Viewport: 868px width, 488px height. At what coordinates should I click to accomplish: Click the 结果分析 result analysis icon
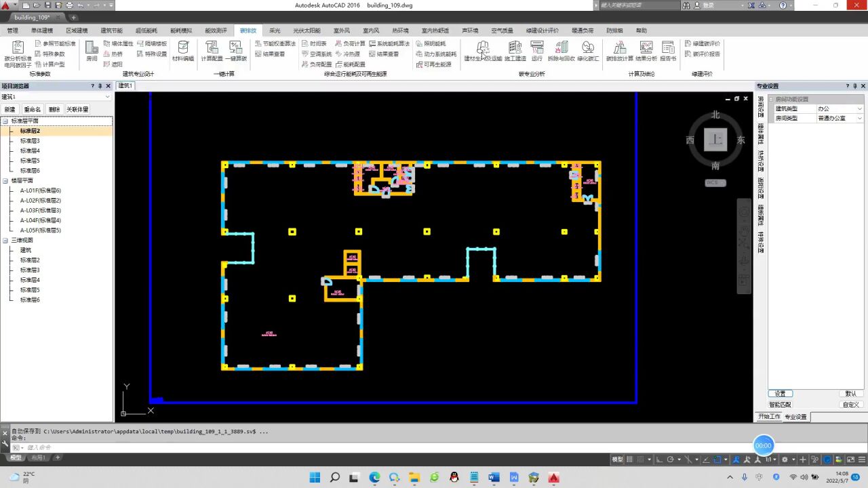(646, 51)
